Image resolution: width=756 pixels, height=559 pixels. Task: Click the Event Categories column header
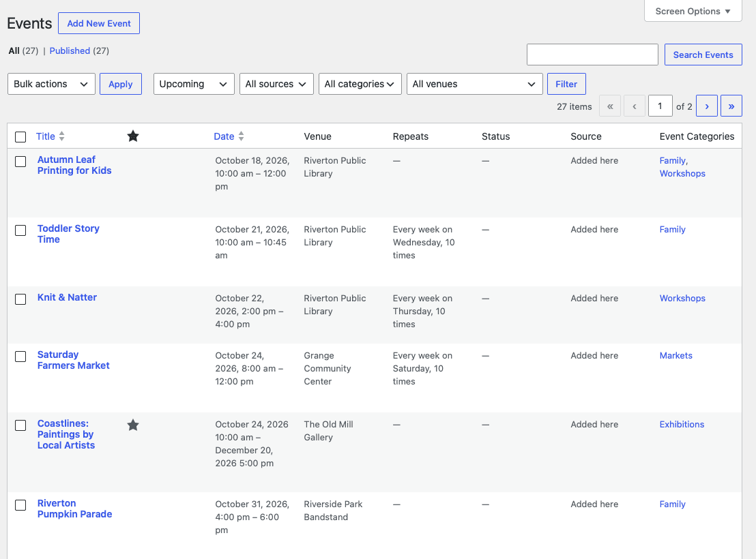click(697, 136)
